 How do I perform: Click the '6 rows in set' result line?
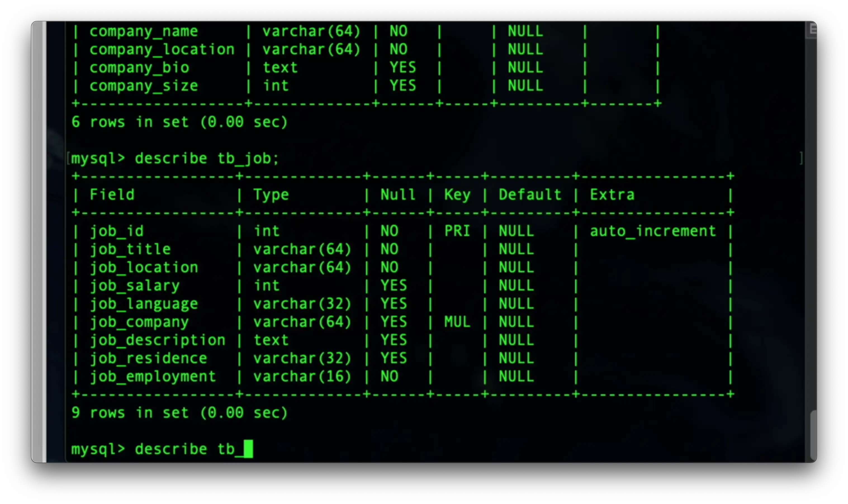point(179,122)
